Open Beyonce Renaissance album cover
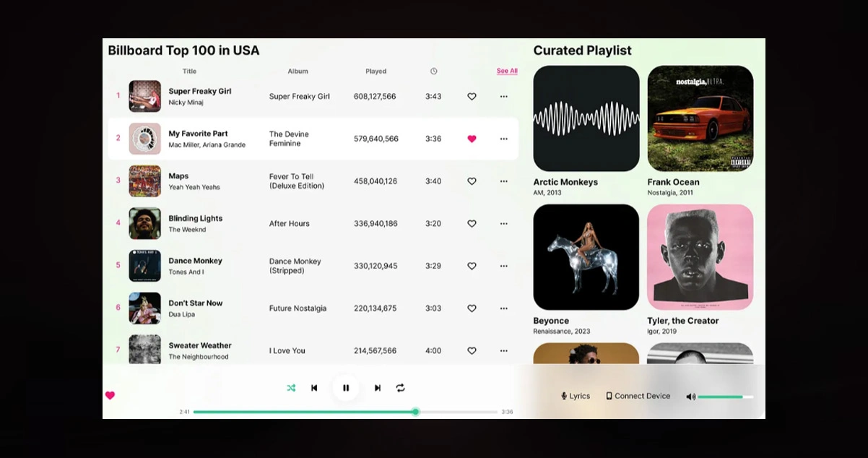868x458 pixels. pos(586,257)
